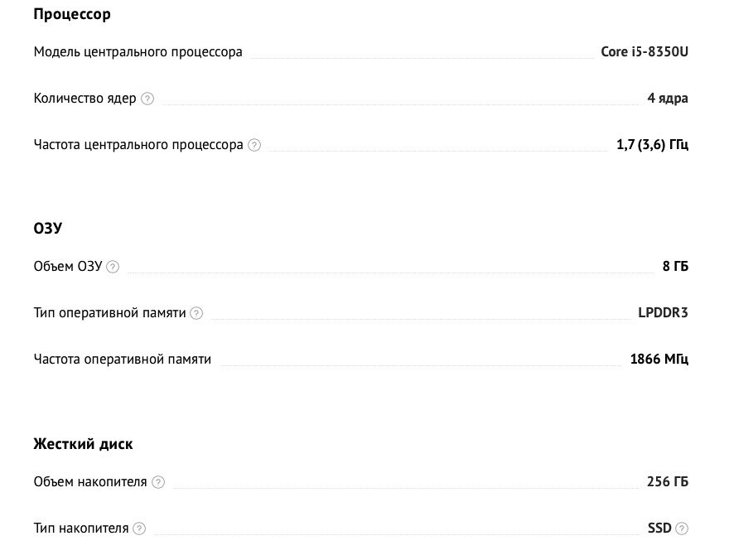Open question mark next to Тип оперативной памяти
This screenshot has height=560, width=729.
(x=196, y=313)
